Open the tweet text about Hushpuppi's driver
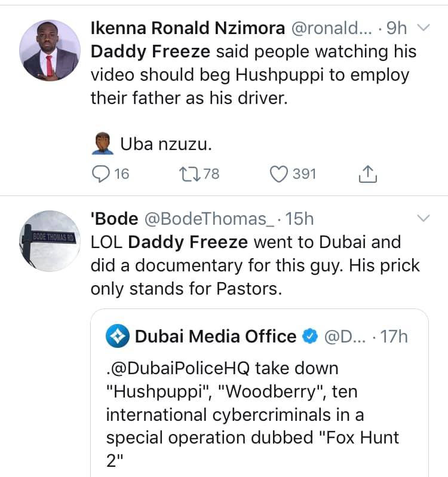 [254, 75]
